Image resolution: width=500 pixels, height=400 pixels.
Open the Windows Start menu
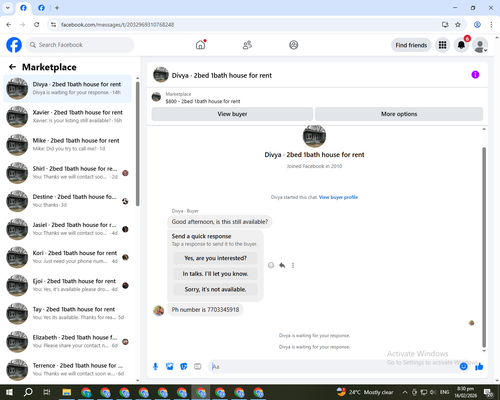click(x=9, y=392)
